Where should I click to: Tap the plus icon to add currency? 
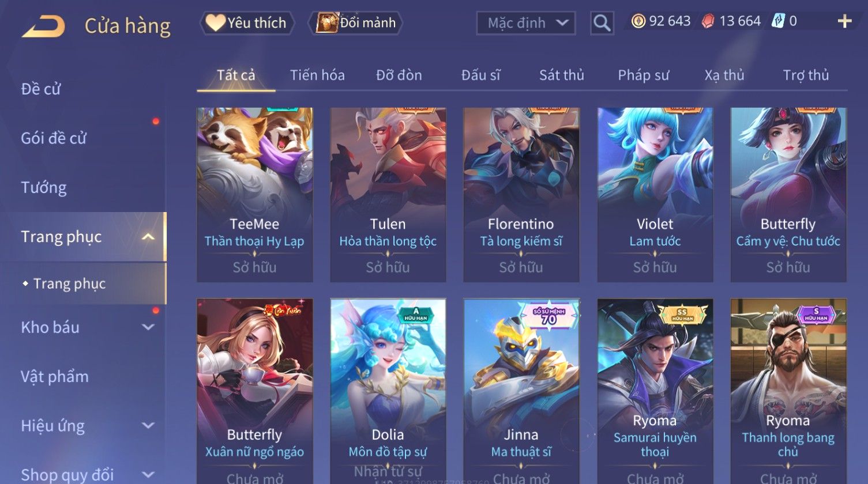pos(844,21)
